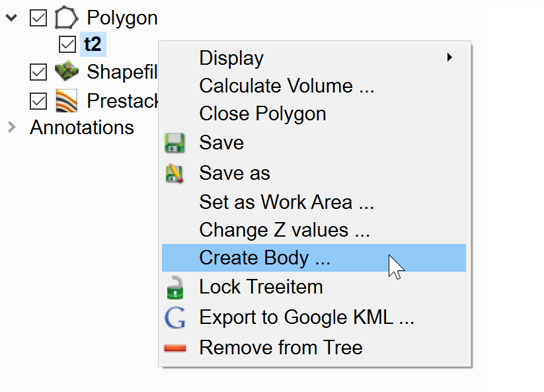This screenshot has width=544, height=392.
Task: Select Calculate Volume menu entry
Action: (286, 86)
